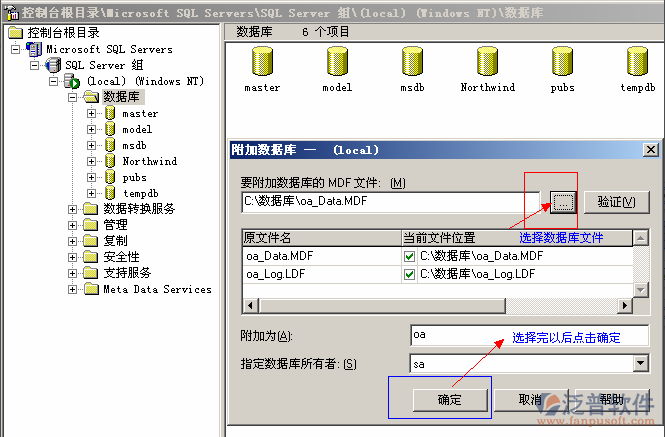Click the 当前文件位置 column header

pos(517,238)
